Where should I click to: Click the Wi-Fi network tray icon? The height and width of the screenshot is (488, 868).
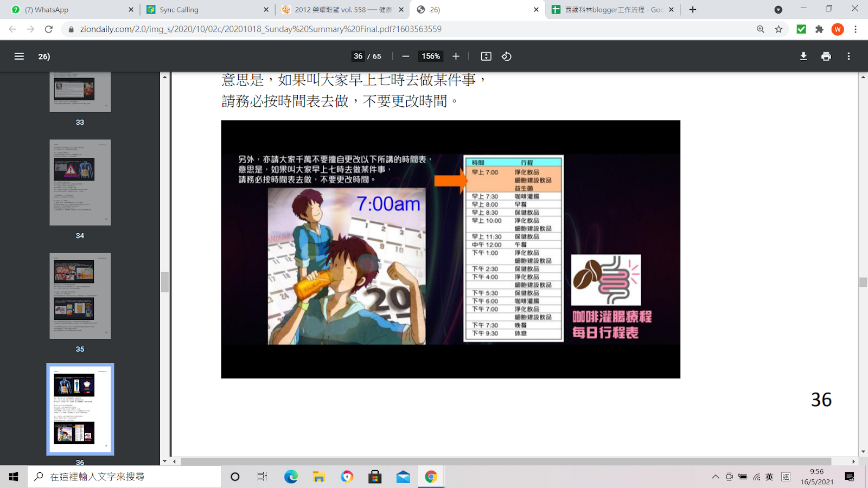756,477
